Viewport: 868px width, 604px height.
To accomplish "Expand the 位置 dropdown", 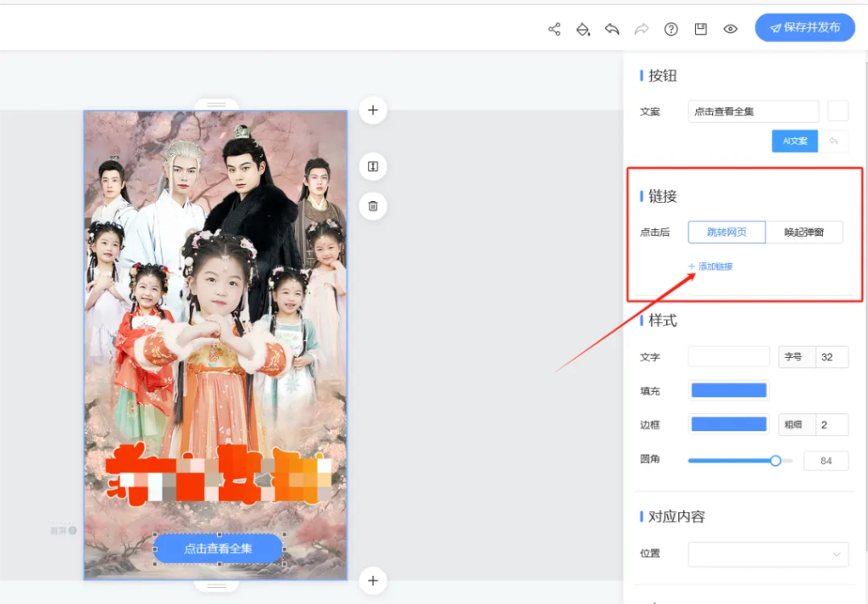I will (768, 554).
